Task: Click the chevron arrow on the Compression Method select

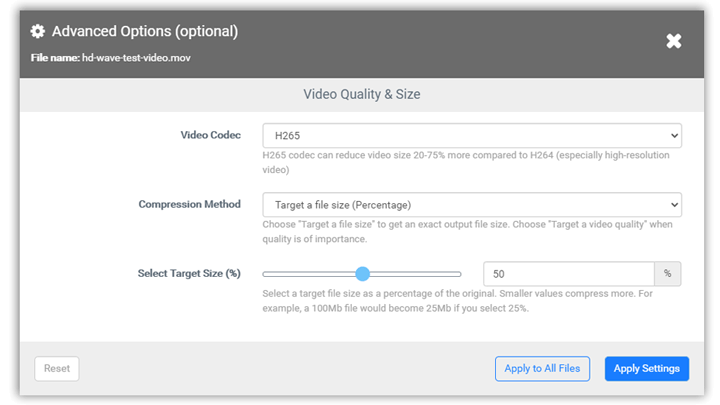Action: [x=674, y=205]
